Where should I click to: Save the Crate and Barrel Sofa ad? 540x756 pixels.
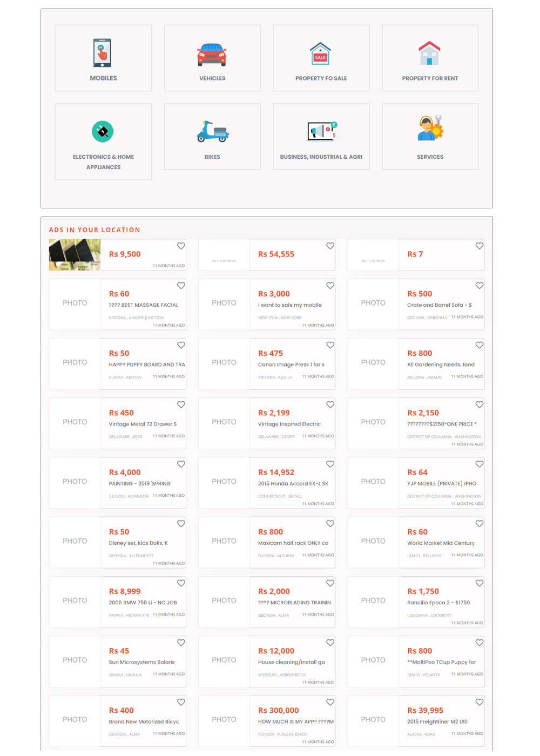coord(479,286)
